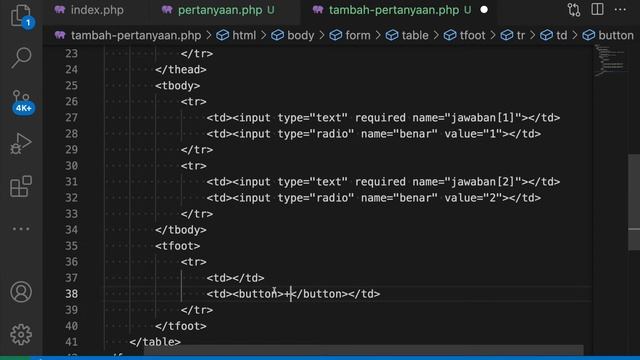This screenshot has width=640, height=360.
Task: Open Accounts menu icon
Action: coord(21,292)
